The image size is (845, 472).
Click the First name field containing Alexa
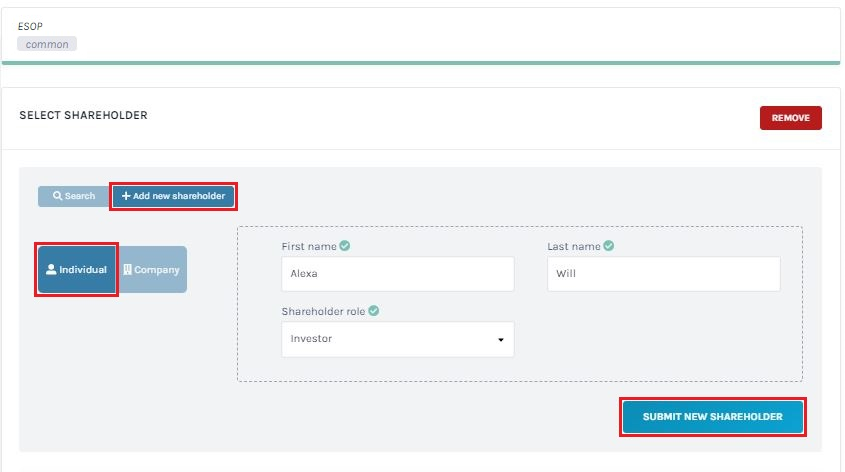398,274
